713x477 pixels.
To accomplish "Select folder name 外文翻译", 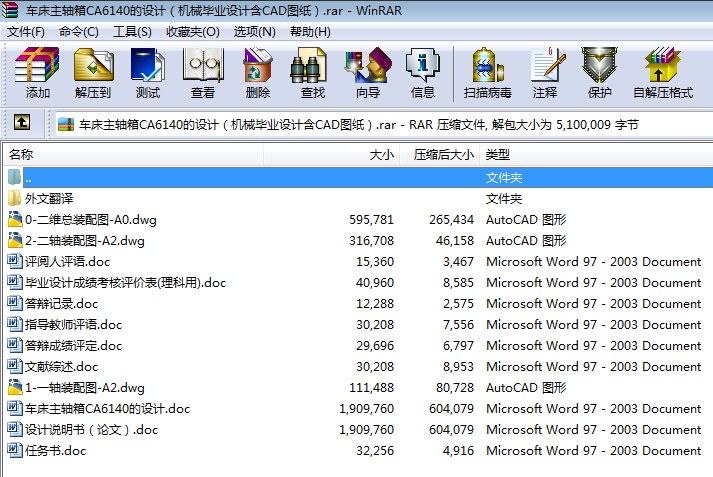I will click(49, 199).
